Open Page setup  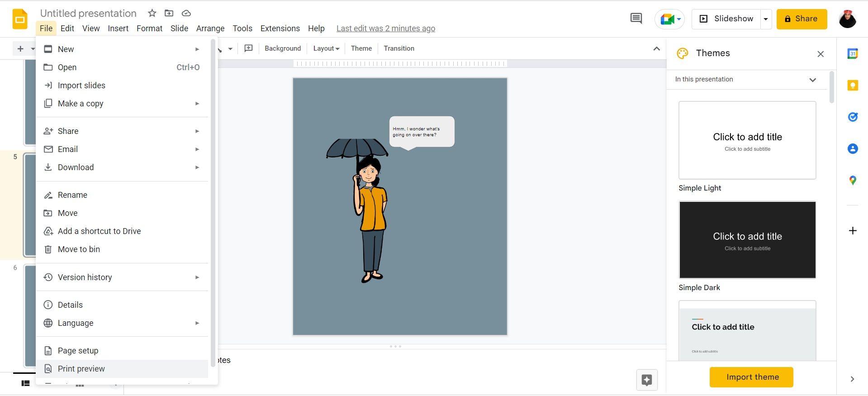tap(122, 351)
